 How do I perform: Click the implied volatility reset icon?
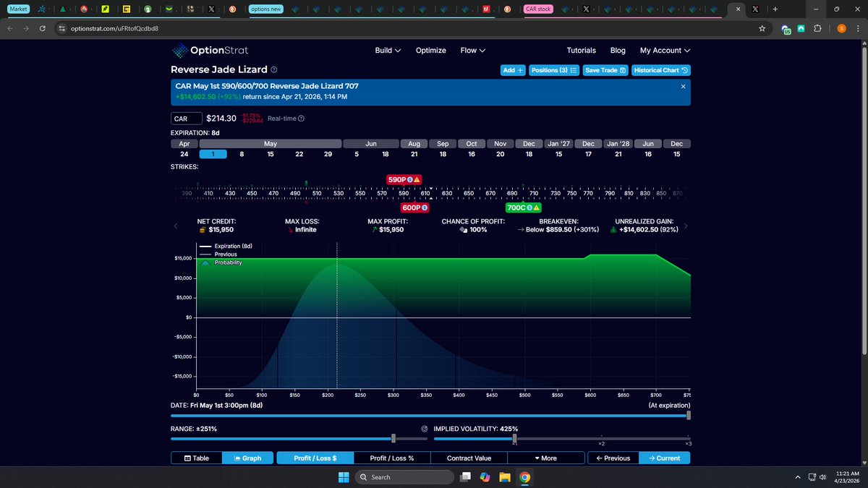coord(425,429)
